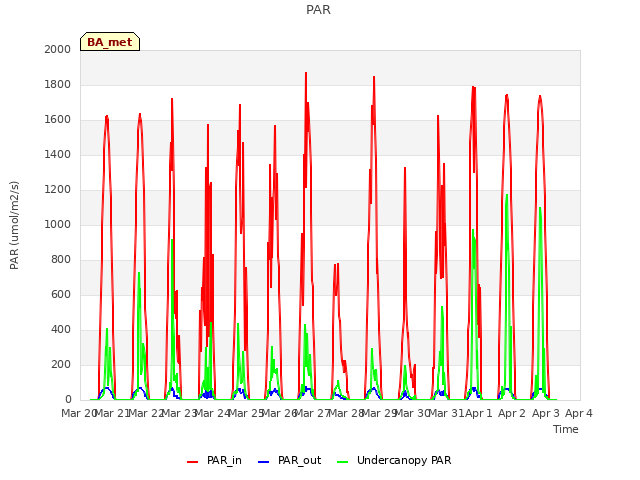Click the Mar 21 x-axis tick label
Screen dimensions: 640x480
pos(112,413)
